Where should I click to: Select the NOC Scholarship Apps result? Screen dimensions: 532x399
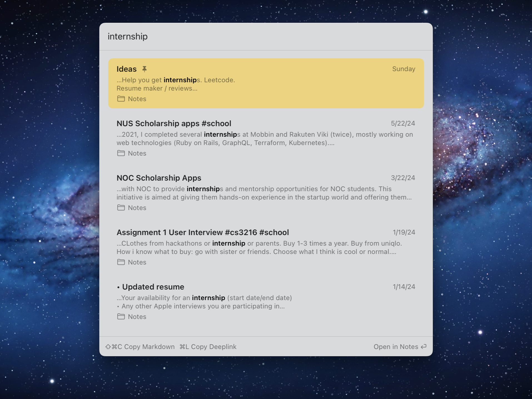coord(266,192)
